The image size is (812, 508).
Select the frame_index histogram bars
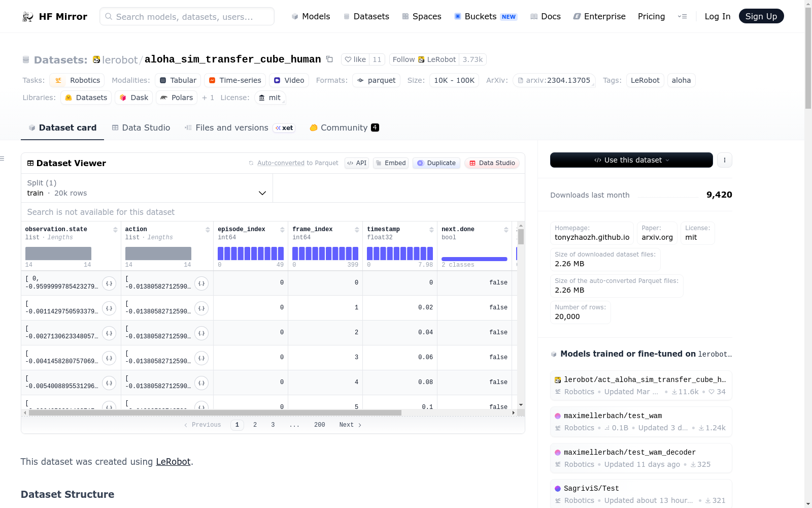pos(325,253)
